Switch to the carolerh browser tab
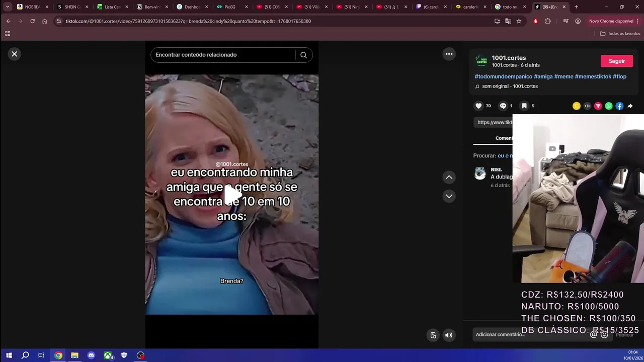The height and width of the screenshot is (362, 644). click(471, 7)
